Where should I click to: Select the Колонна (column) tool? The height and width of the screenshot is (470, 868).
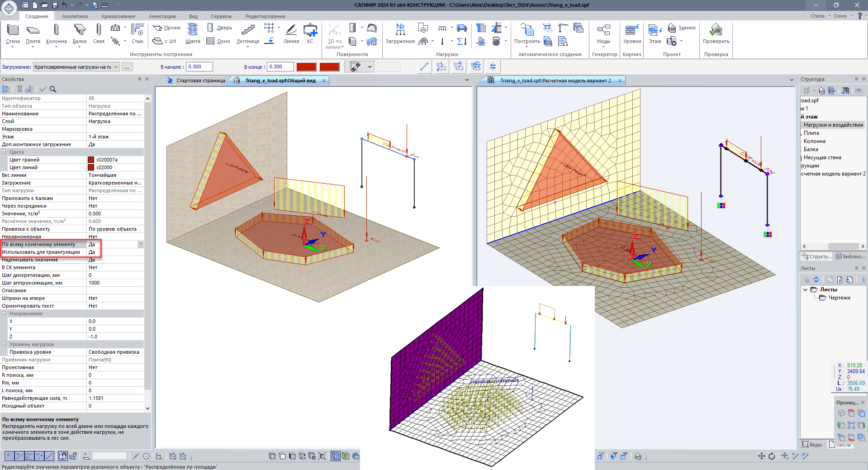56,34
